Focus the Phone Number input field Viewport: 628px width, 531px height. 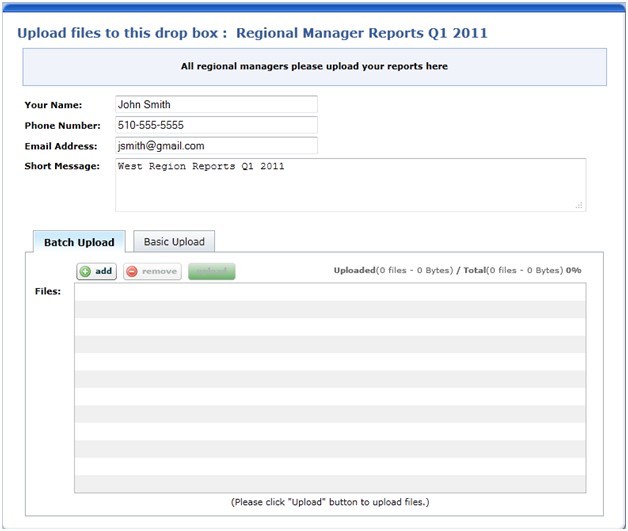(216, 126)
